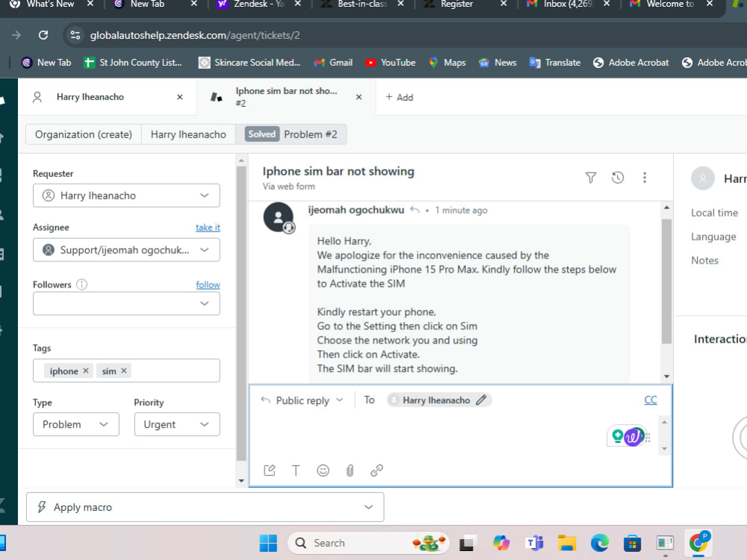Expand the Apply macro dropdown
The height and width of the screenshot is (560, 747).
205,507
